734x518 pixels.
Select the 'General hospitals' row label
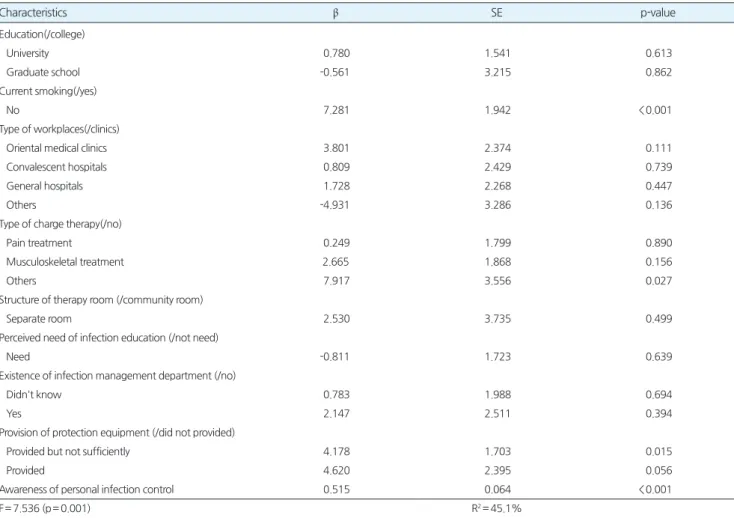[44, 186]
